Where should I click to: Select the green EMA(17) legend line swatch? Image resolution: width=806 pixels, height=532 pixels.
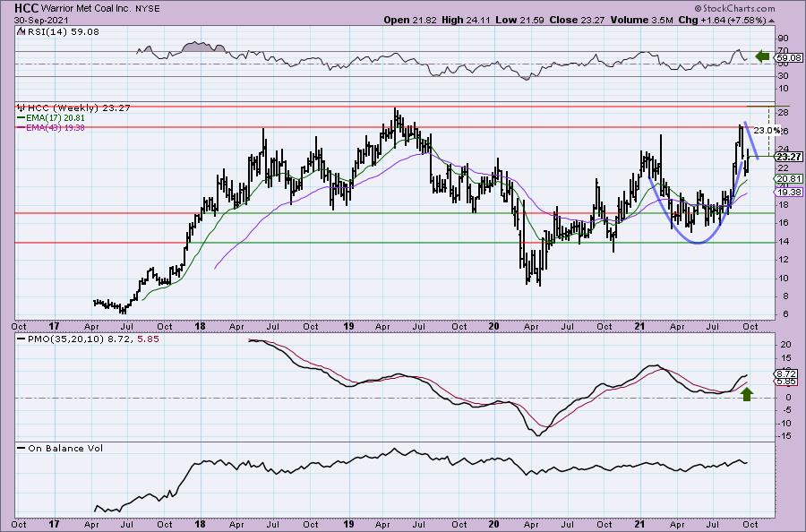tap(21, 117)
